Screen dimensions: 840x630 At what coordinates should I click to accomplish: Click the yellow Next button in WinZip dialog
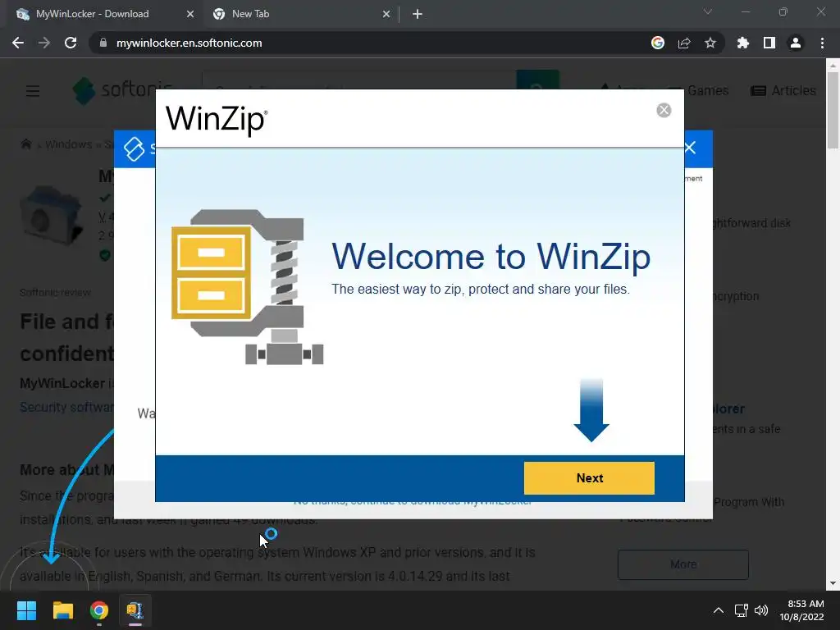pyautogui.click(x=589, y=478)
